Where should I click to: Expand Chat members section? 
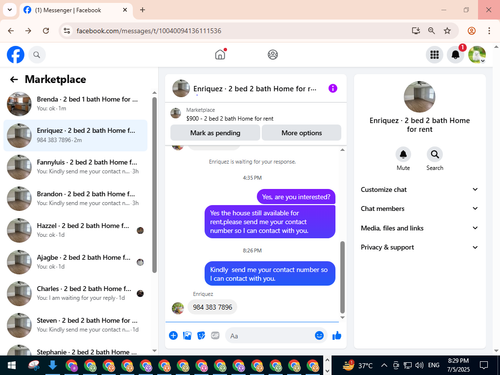[x=419, y=209]
